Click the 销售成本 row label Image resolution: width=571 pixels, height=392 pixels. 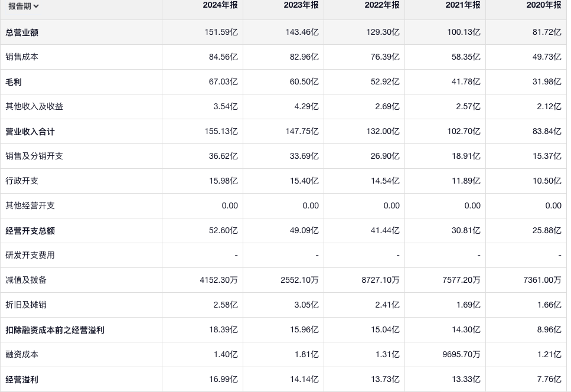point(22,57)
